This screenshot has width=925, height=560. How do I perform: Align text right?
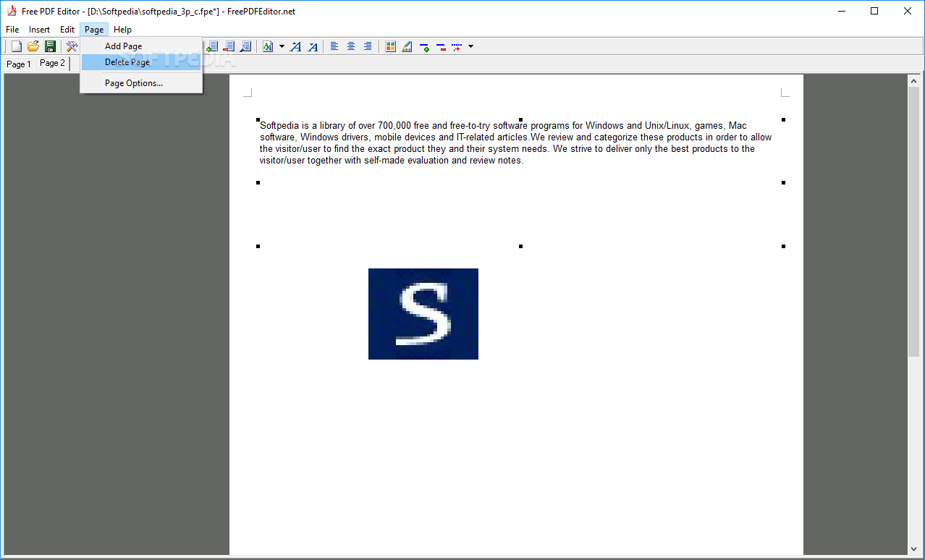tap(368, 46)
